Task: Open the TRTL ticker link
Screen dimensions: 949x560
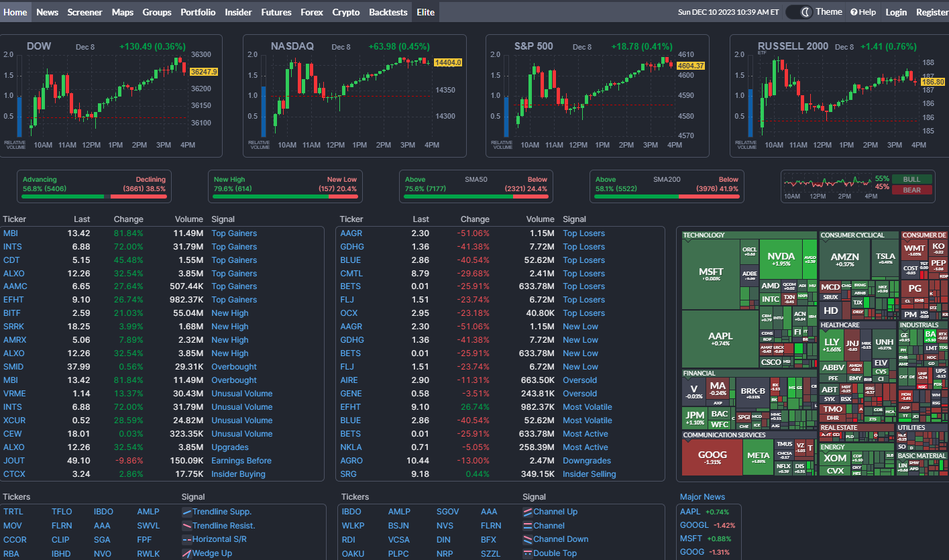Action: pyautogui.click(x=13, y=512)
